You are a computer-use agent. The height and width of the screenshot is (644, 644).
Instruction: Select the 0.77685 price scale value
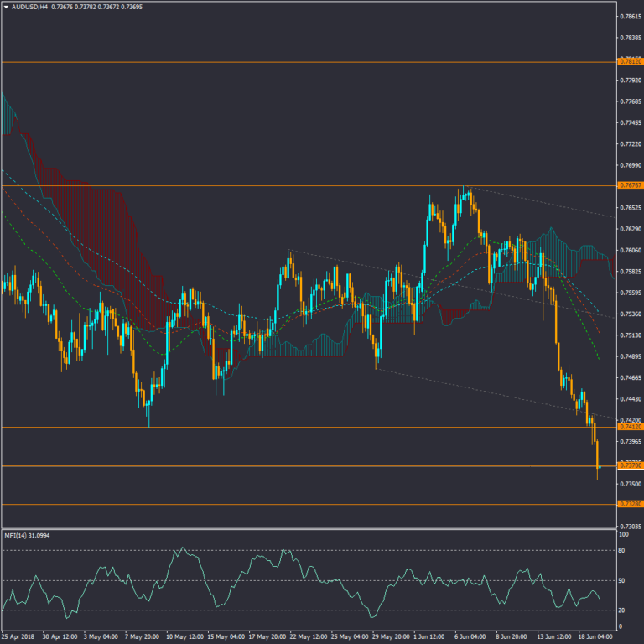(631, 101)
